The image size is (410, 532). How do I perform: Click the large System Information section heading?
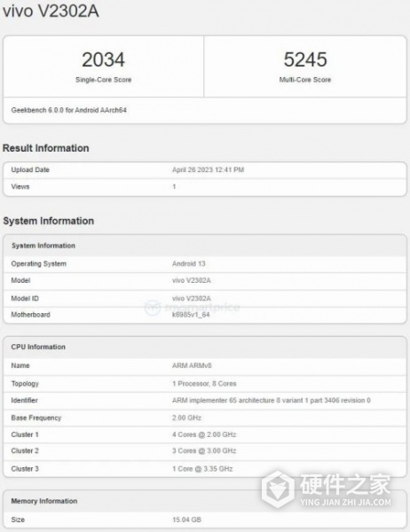tap(49, 221)
